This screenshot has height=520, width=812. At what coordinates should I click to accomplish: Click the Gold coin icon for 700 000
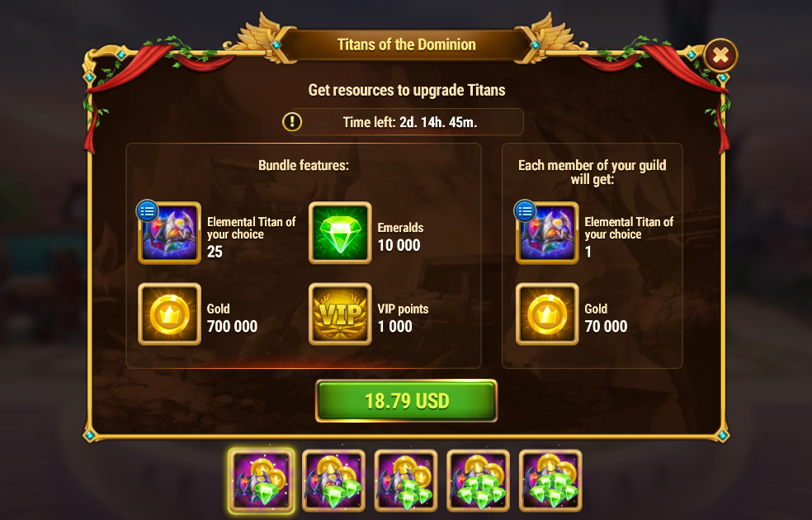pos(169,314)
